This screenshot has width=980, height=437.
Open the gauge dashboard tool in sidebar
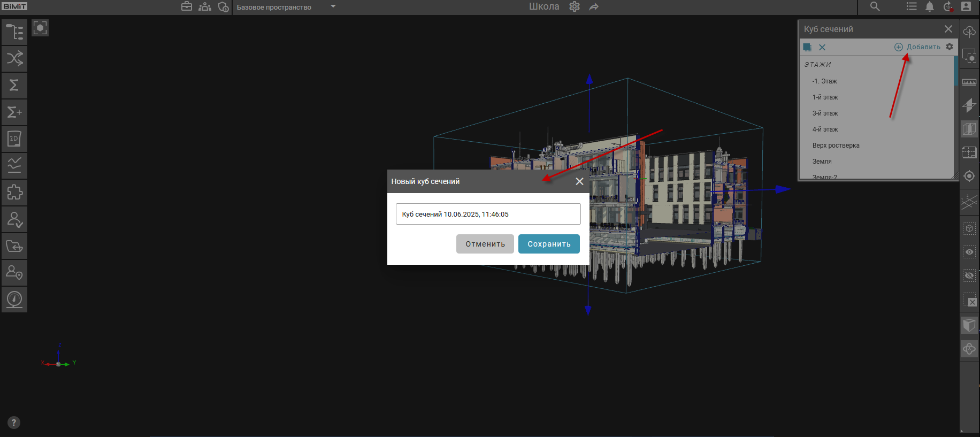click(x=14, y=300)
